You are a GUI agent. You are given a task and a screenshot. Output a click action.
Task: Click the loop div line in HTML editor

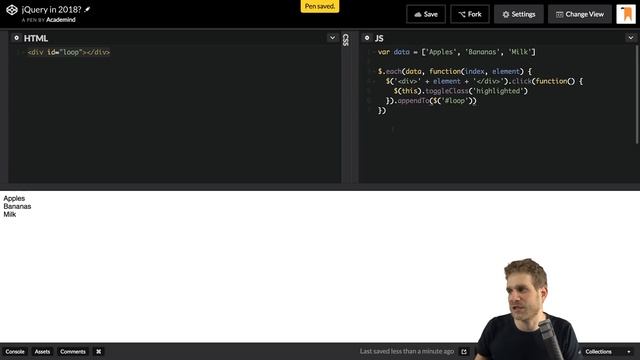[x=69, y=52]
